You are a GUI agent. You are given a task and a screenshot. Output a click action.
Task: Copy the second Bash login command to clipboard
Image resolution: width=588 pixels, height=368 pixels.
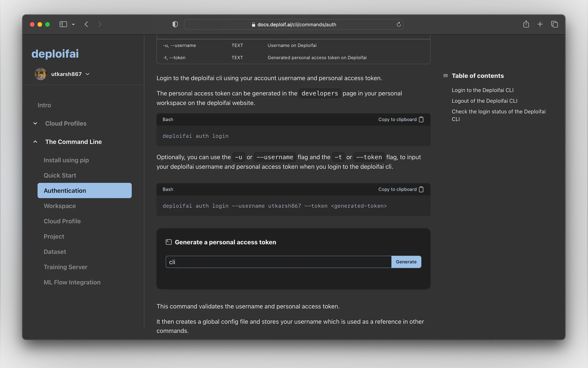[x=401, y=189]
